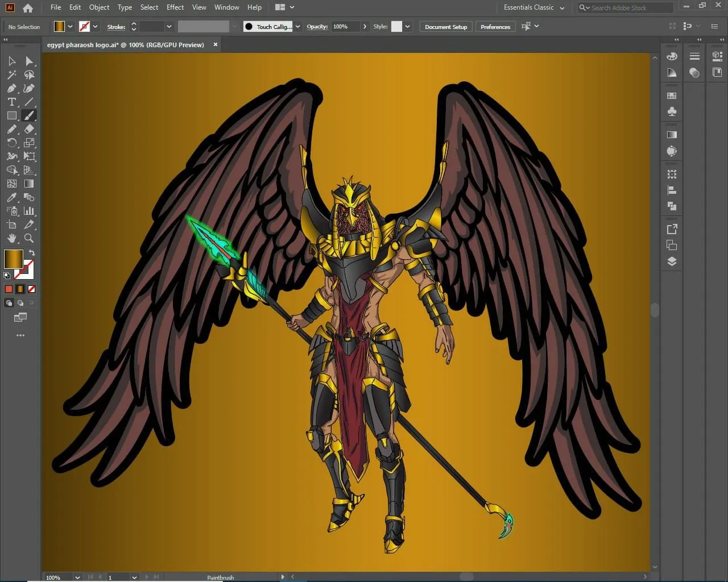Select the Zoom tool

(x=29, y=239)
